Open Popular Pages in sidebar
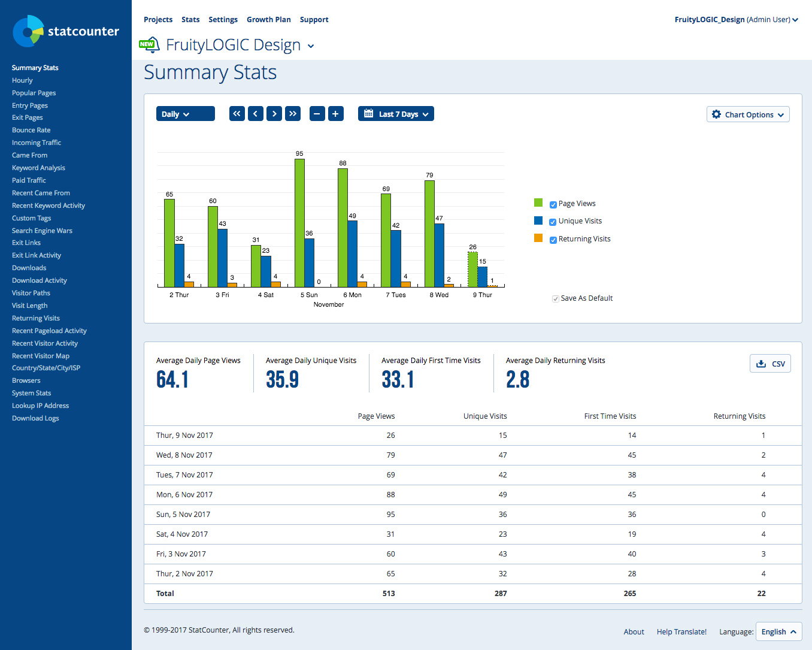The width and height of the screenshot is (812, 650). pos(34,93)
